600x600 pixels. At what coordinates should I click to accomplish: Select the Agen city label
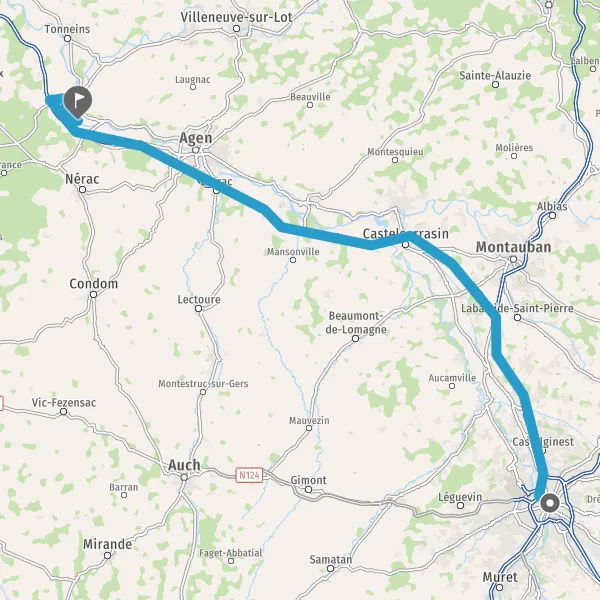pos(196,138)
